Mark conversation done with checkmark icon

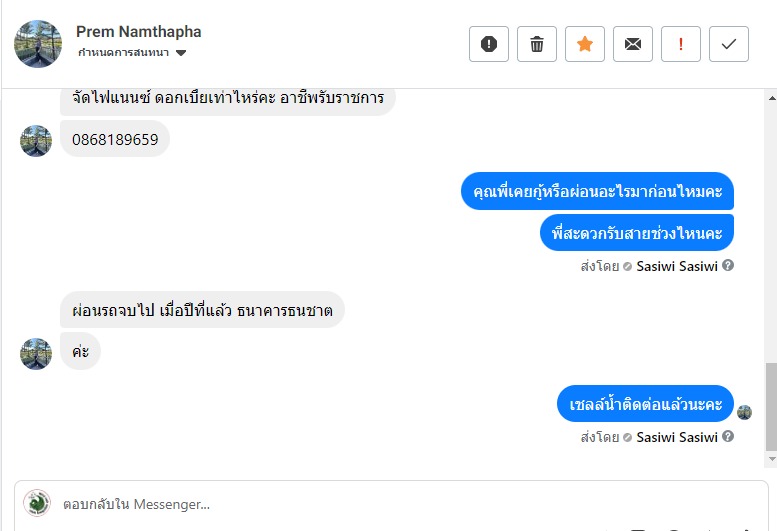click(x=729, y=44)
